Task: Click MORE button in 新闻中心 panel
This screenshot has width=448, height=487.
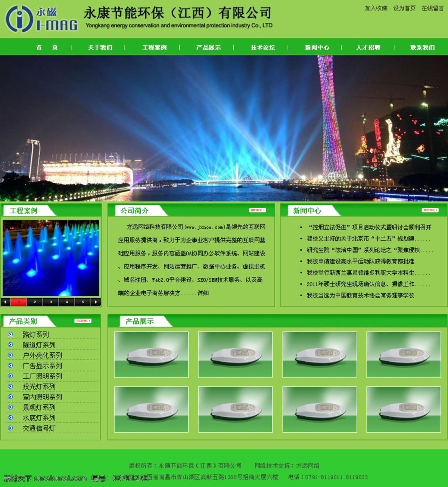Action: pos(430,210)
